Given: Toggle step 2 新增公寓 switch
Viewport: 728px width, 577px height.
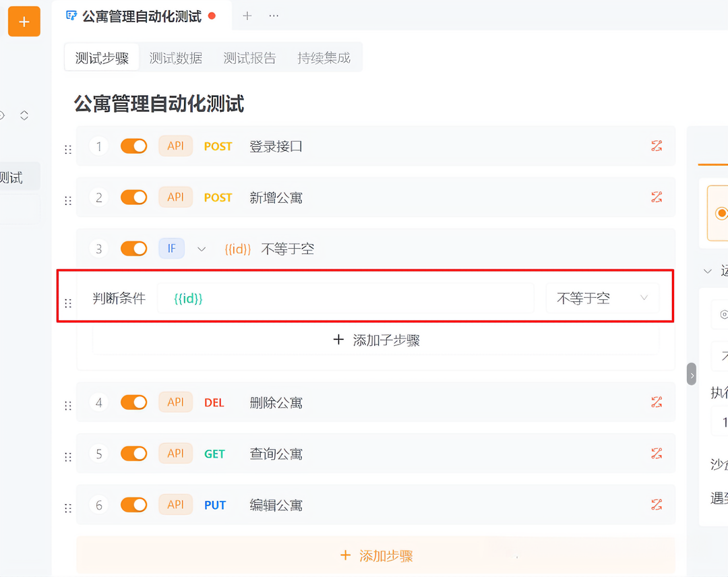Looking at the screenshot, I should pos(133,197).
